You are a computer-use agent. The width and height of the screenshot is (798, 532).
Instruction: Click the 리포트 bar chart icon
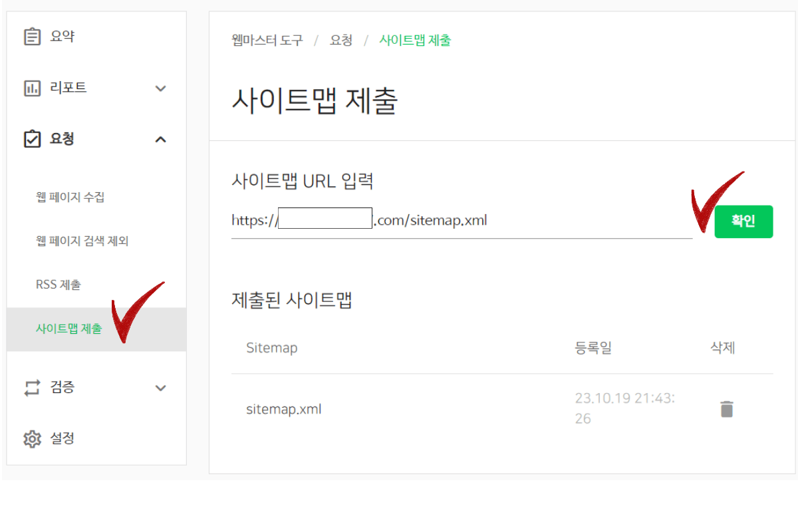pyautogui.click(x=33, y=88)
